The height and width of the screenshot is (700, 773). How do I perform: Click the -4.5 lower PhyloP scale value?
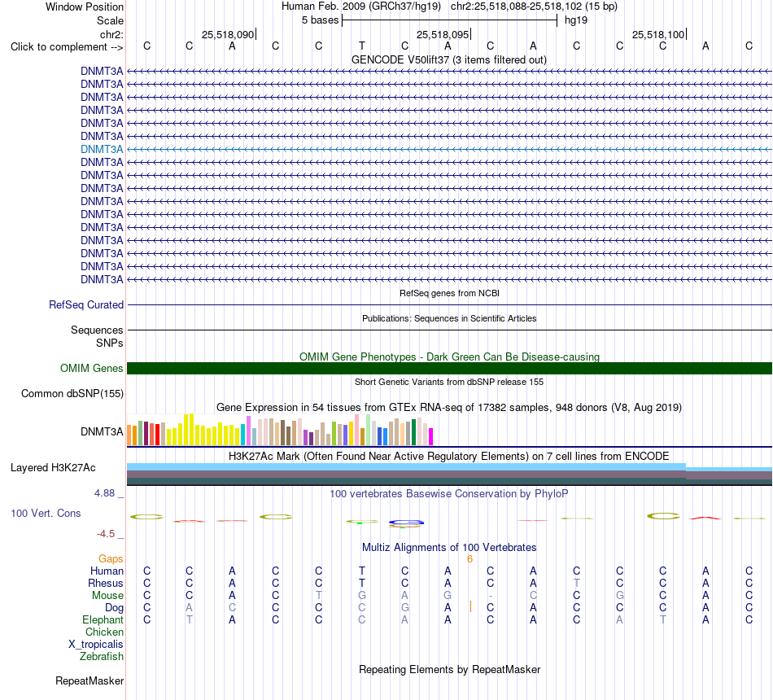click(106, 534)
